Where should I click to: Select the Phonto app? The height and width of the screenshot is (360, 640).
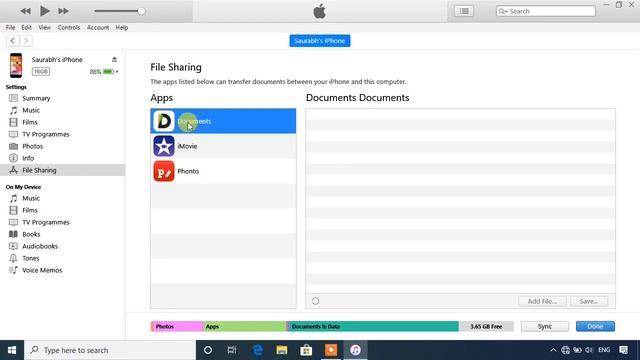pos(223,171)
